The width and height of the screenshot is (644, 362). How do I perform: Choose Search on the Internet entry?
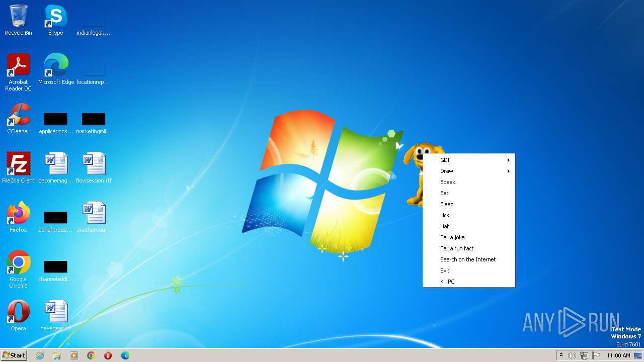click(469, 259)
